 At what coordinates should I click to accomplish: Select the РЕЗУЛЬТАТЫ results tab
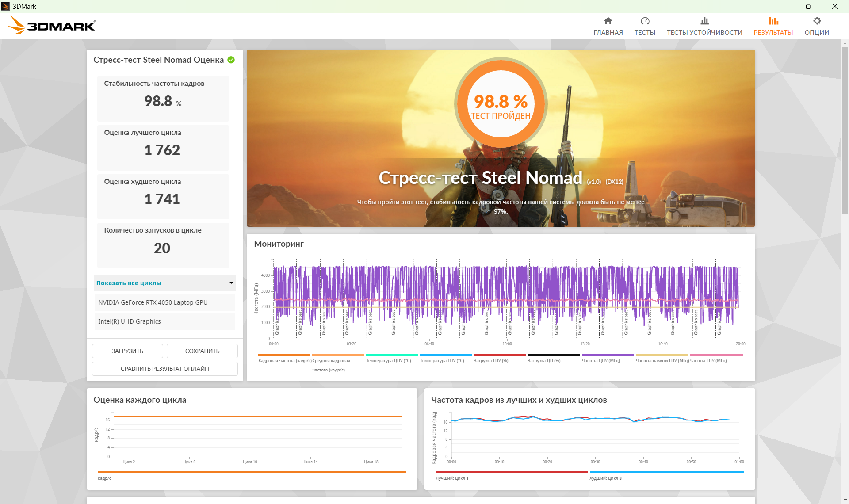[x=773, y=27]
